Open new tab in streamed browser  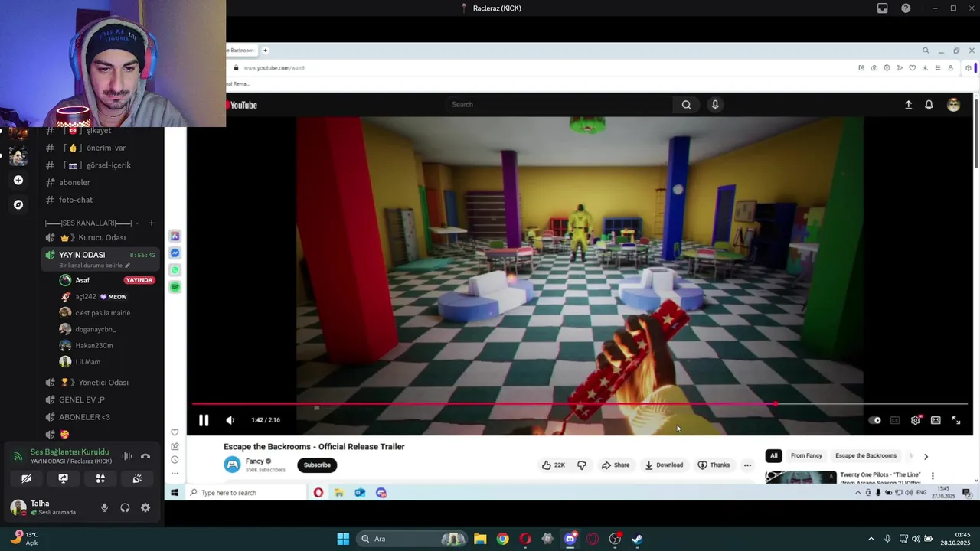click(x=266, y=51)
